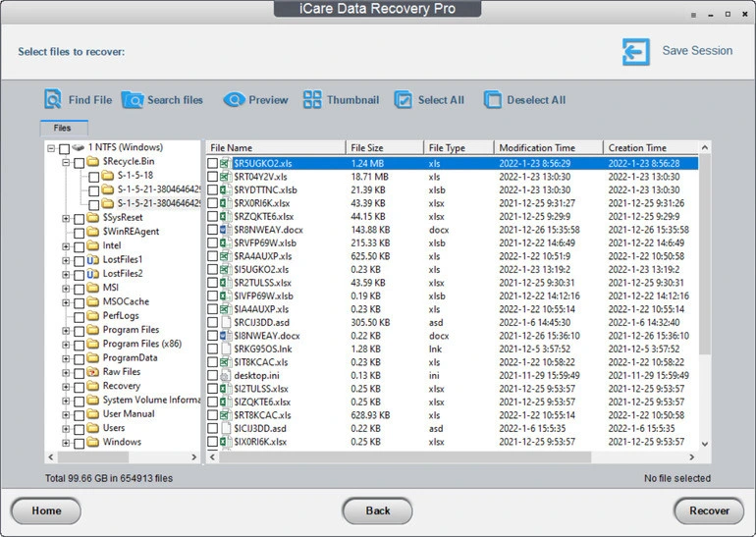Click the Search files label
The width and height of the screenshot is (756, 537).
(175, 100)
